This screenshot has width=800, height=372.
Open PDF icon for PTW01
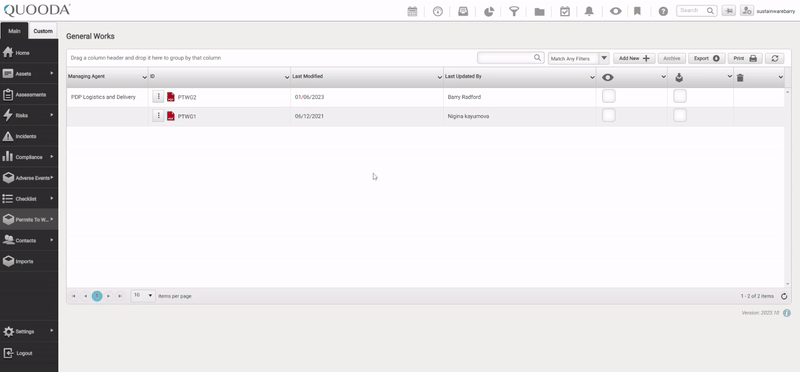(171, 116)
